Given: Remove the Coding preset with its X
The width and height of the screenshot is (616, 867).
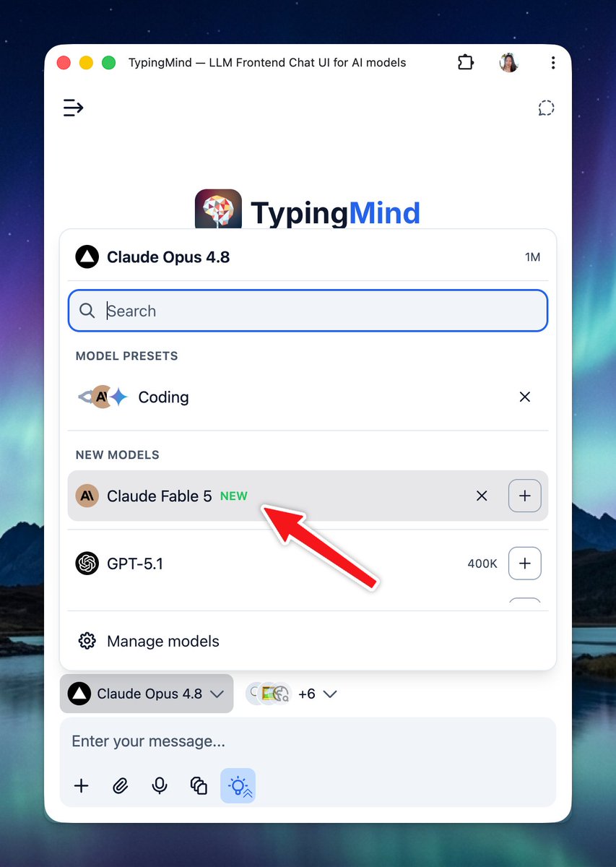Looking at the screenshot, I should pyautogui.click(x=525, y=397).
